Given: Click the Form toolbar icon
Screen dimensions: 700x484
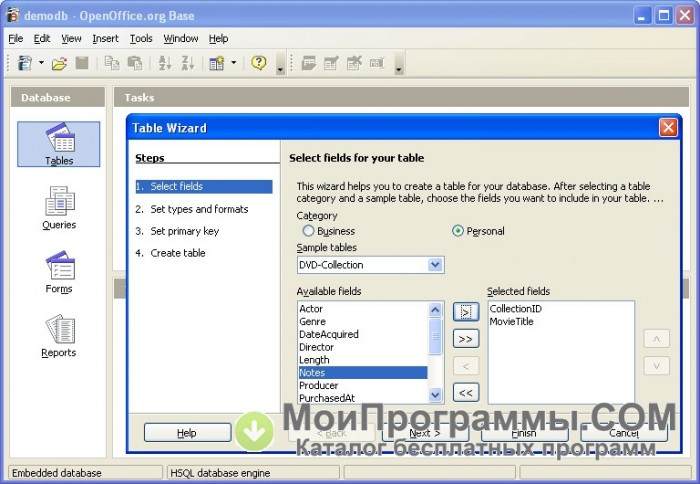Looking at the screenshot, I should click(217, 63).
